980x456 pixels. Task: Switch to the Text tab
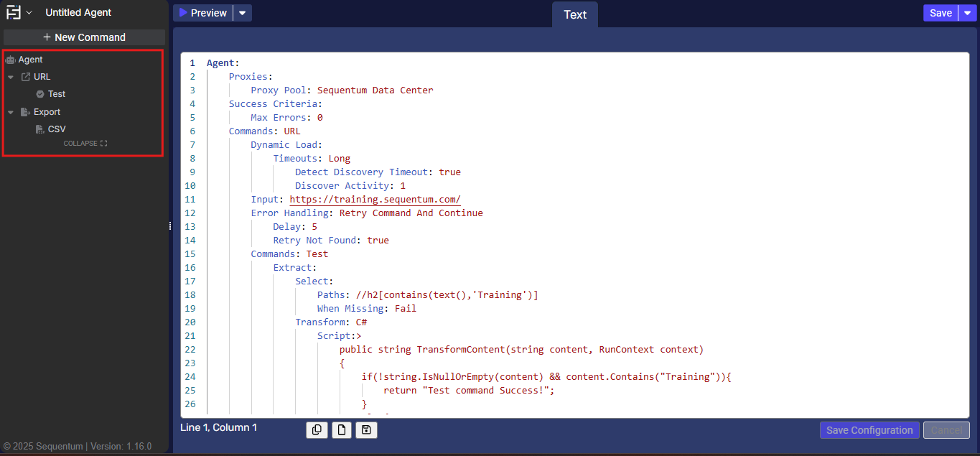coord(575,14)
